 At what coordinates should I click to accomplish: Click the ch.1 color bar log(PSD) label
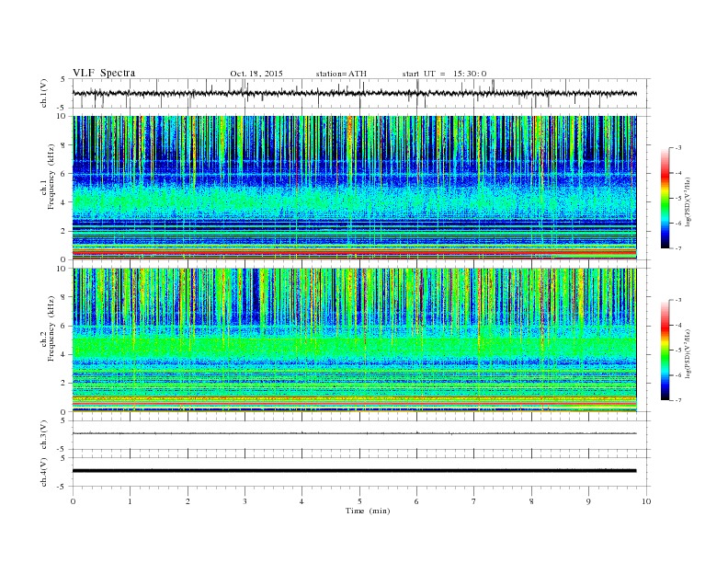pos(688,201)
